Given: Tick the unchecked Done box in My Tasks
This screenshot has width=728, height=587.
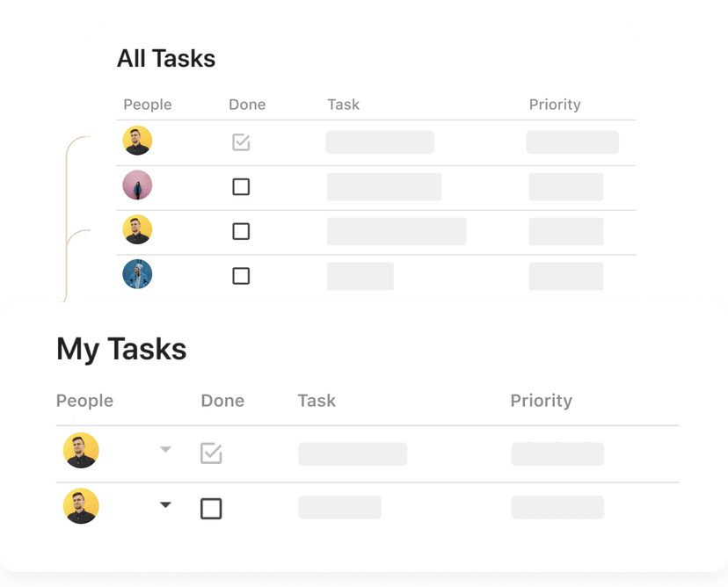Looking at the screenshot, I should point(211,508).
